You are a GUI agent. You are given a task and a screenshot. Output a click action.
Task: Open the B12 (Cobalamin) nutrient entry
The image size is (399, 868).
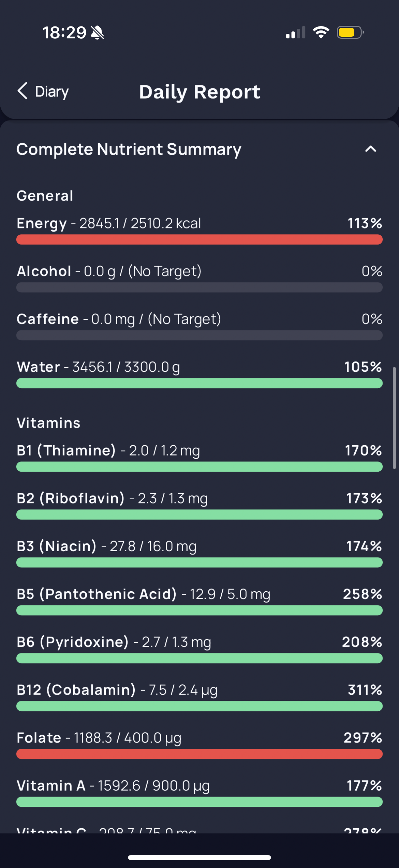click(x=199, y=697)
